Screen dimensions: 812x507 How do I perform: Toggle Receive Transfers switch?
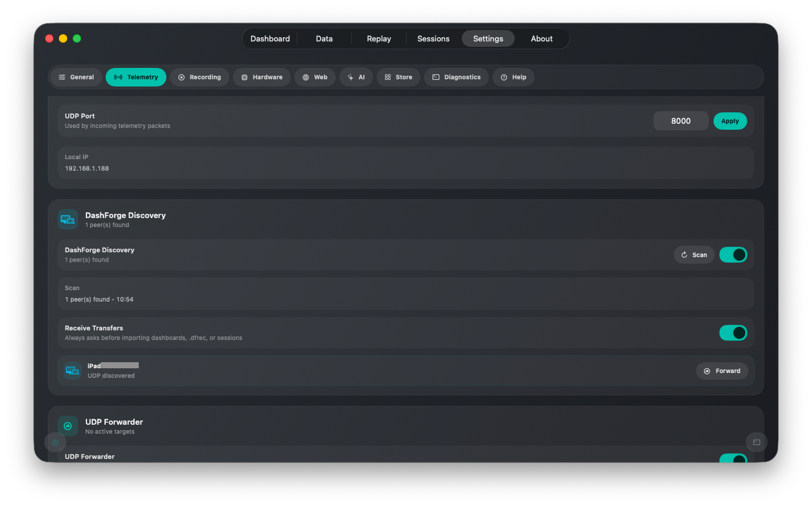(x=733, y=333)
